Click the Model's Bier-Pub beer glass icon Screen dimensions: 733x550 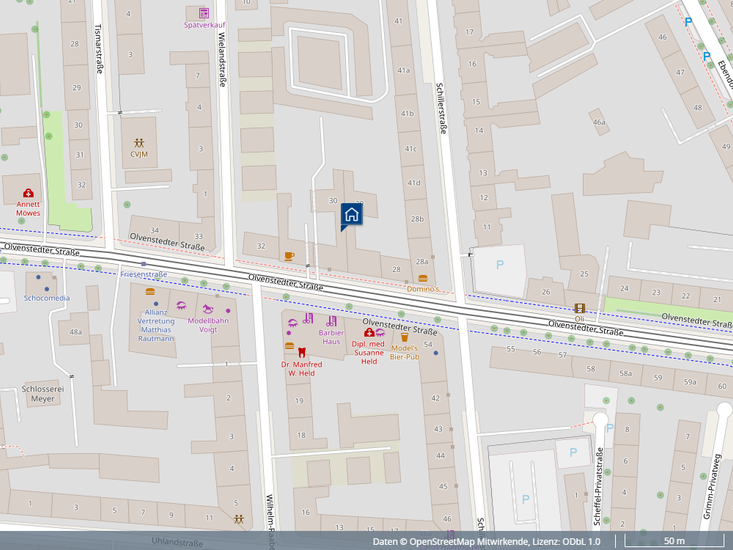tap(405, 338)
